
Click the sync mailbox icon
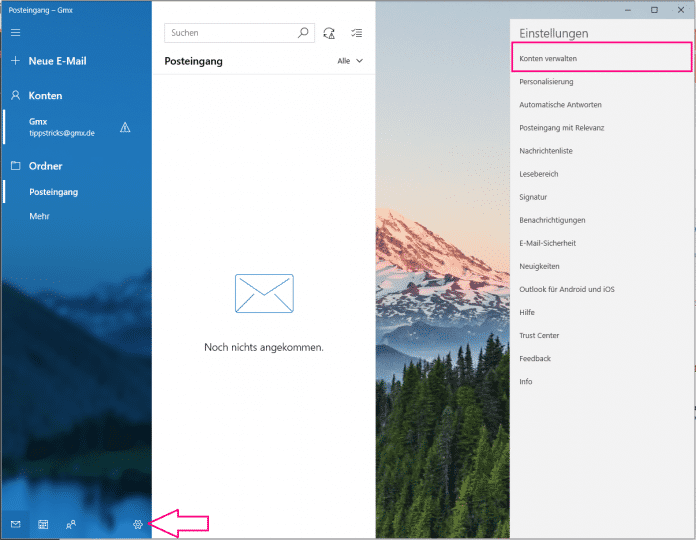click(330, 33)
